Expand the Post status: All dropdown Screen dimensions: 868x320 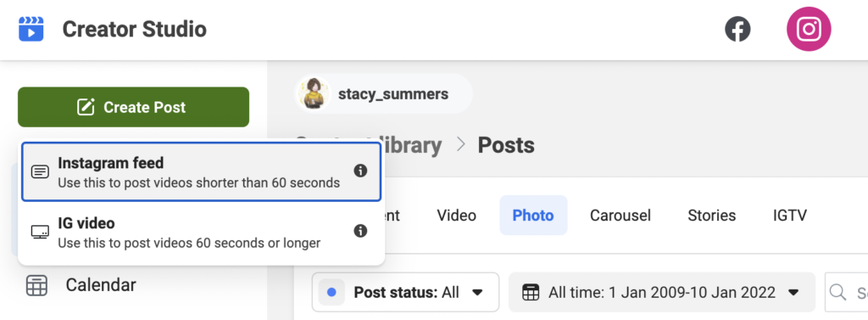coord(405,292)
